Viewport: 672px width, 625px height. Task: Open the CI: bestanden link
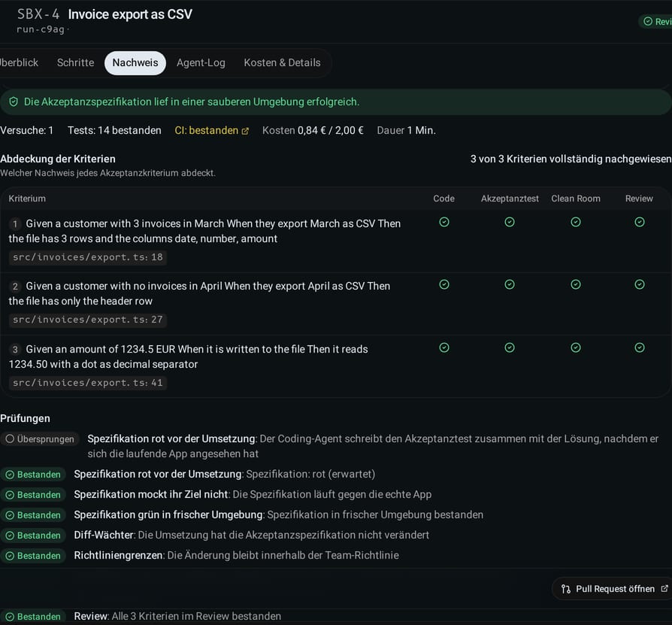pos(211,130)
